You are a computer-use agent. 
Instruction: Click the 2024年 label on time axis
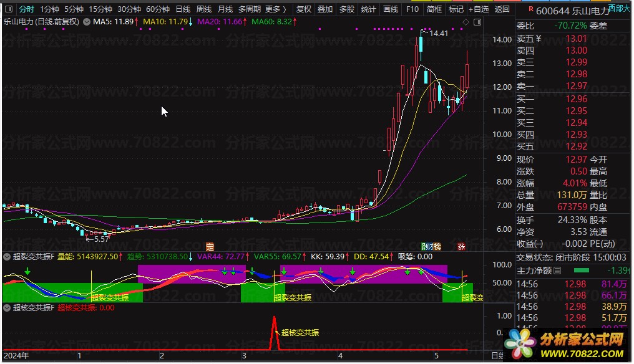[16, 356]
